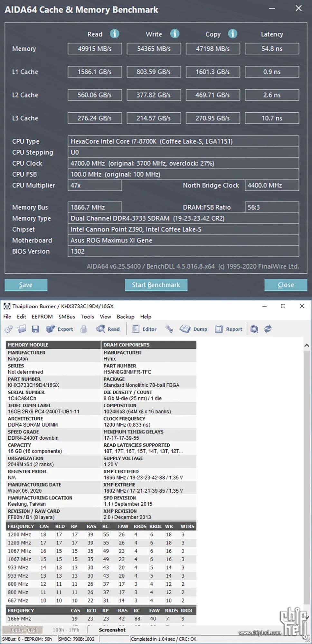Select the Screenshot tab
Viewport: 312px width, 644px height.
(112, 630)
